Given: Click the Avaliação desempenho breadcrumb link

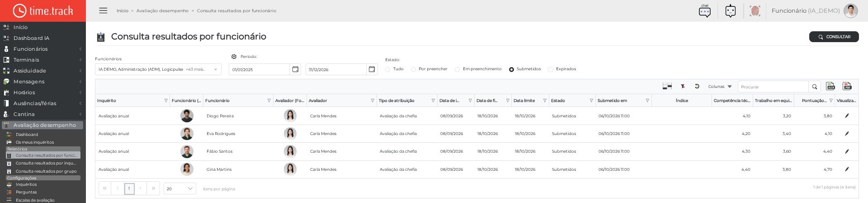Looking at the screenshot, I should (x=162, y=10).
